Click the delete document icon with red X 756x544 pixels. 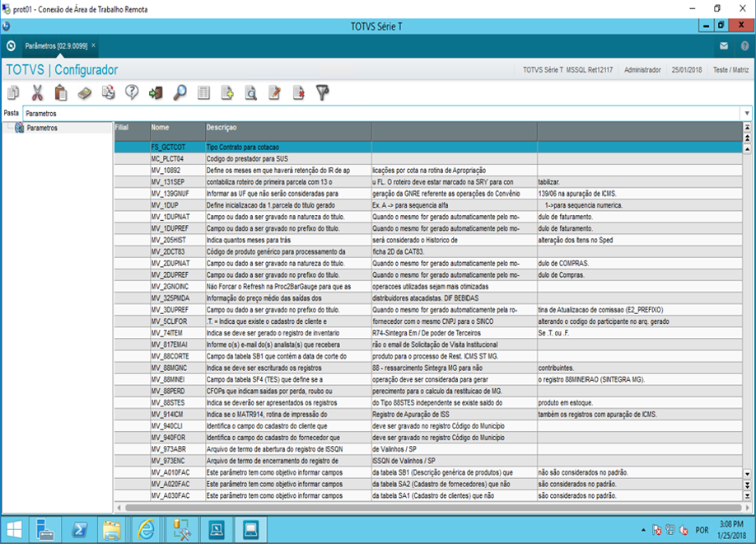coord(299,93)
